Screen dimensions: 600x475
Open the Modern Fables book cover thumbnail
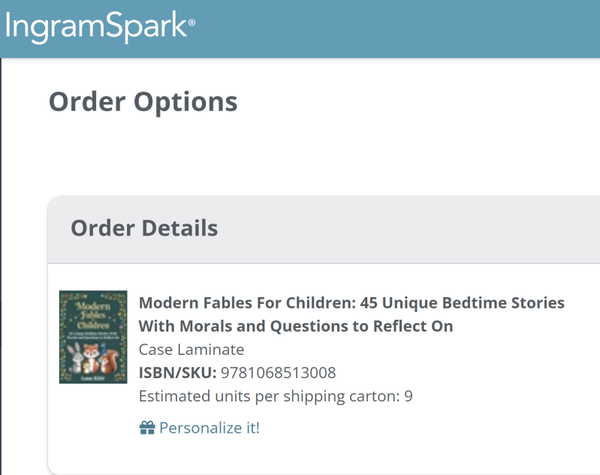click(93, 337)
